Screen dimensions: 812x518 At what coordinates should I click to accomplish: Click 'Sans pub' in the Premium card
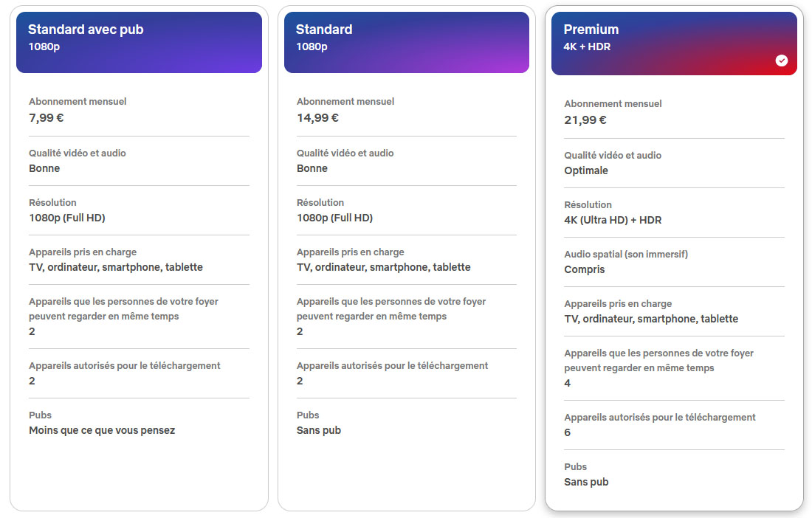[x=586, y=483]
